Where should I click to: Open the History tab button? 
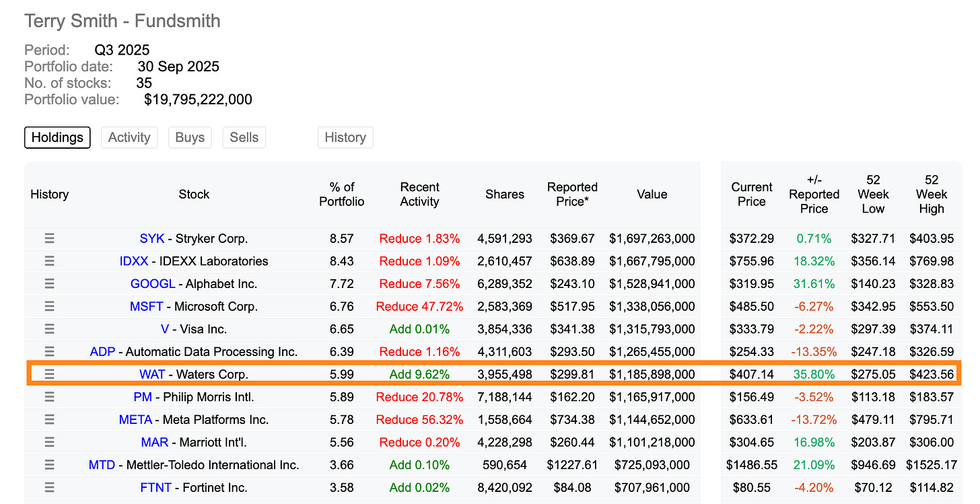coord(345,137)
